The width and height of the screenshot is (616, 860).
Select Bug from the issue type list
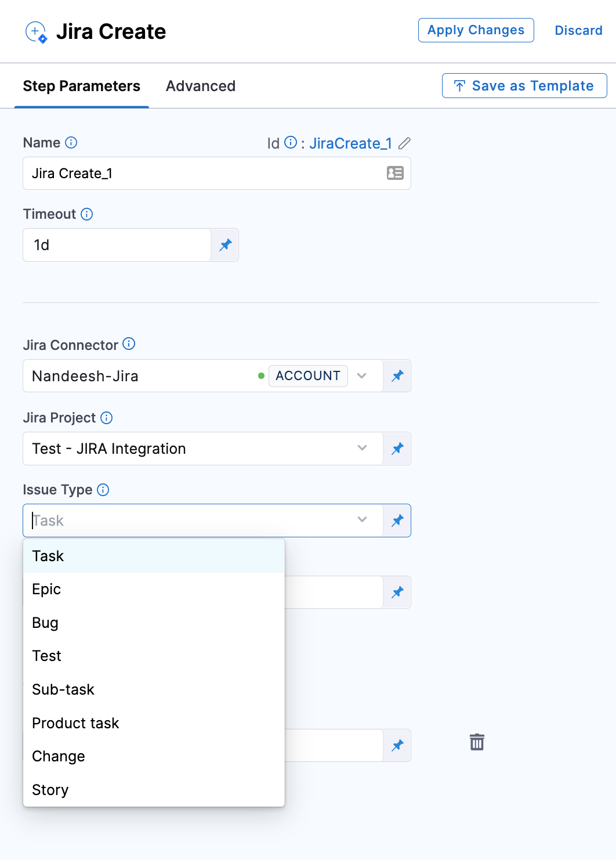45,623
